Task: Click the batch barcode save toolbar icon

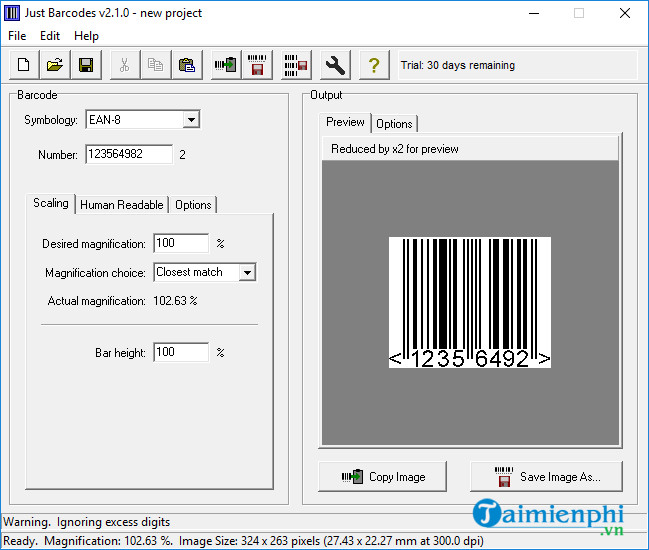Action: click(x=296, y=65)
